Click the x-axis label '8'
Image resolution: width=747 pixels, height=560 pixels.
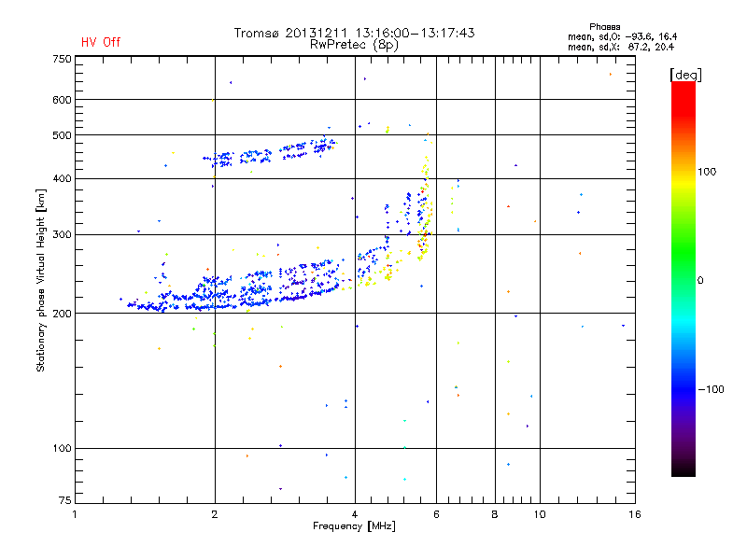point(495,514)
